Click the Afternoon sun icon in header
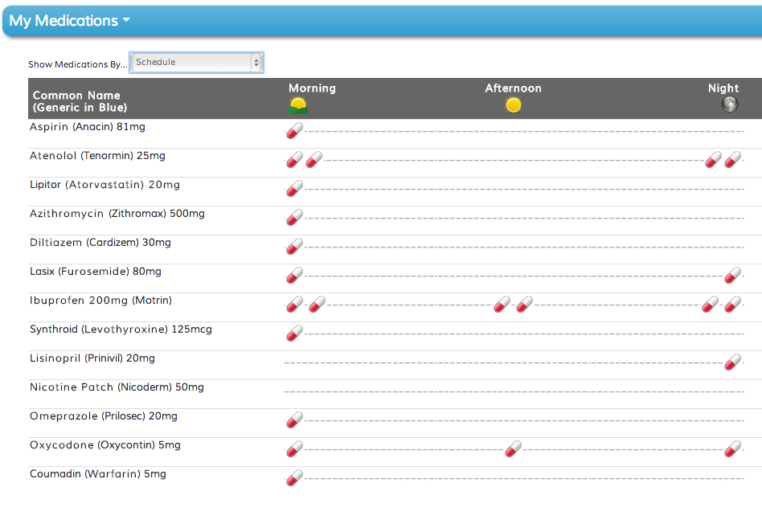Image resolution: width=762 pixels, height=532 pixels. coord(513,105)
